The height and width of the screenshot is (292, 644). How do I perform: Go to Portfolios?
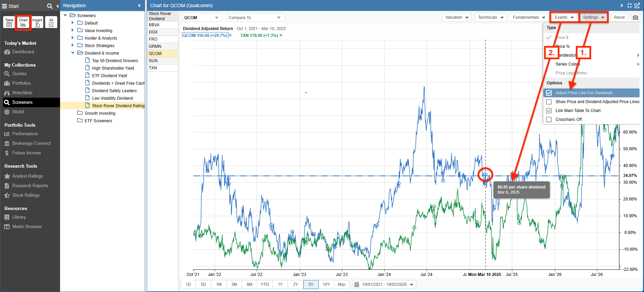[21, 83]
